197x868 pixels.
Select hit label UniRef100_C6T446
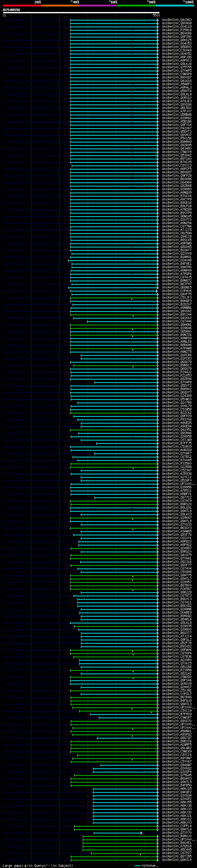[177, 321]
